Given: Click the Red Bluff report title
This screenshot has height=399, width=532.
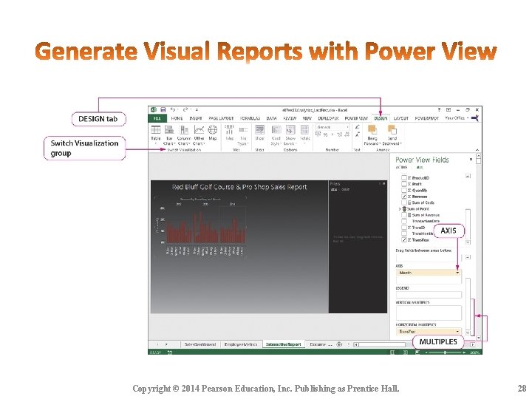Looking at the screenshot, I should (x=239, y=187).
